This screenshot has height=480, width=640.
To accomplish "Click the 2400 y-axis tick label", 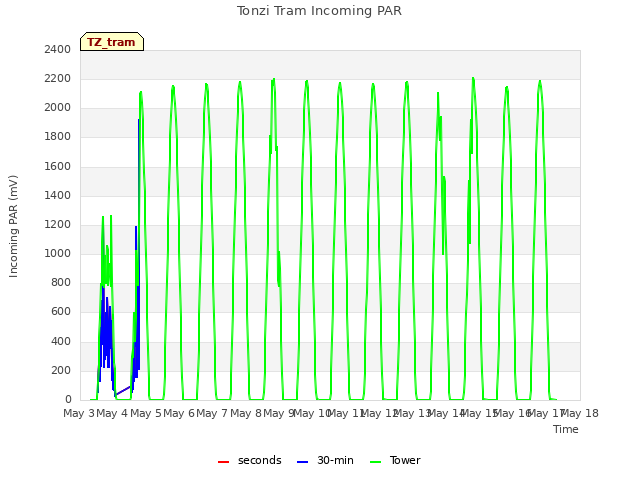I will click(x=58, y=50).
